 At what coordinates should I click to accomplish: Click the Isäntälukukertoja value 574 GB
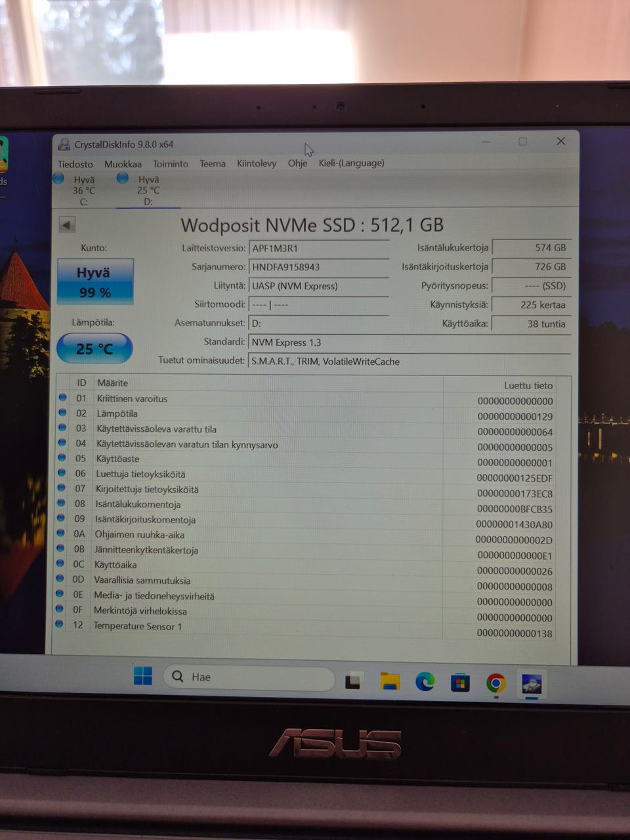click(x=531, y=247)
